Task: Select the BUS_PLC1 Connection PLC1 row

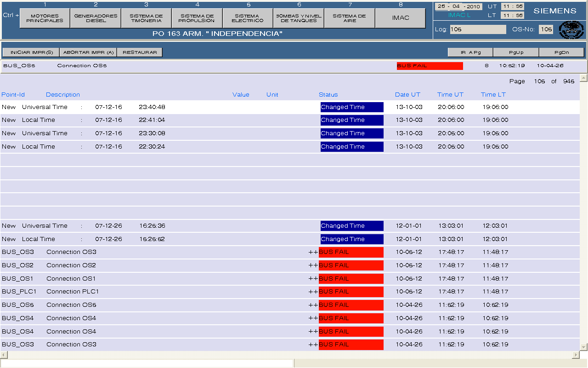Action: click(x=184, y=292)
